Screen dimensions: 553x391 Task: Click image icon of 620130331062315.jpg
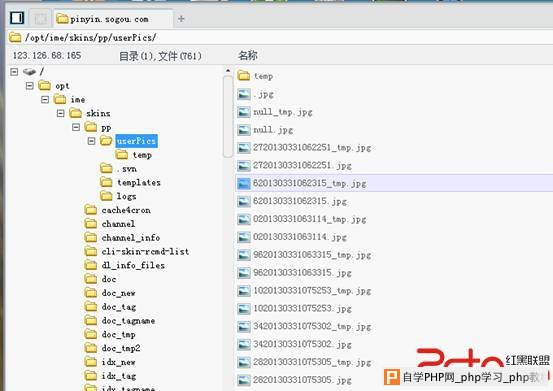tap(244, 201)
